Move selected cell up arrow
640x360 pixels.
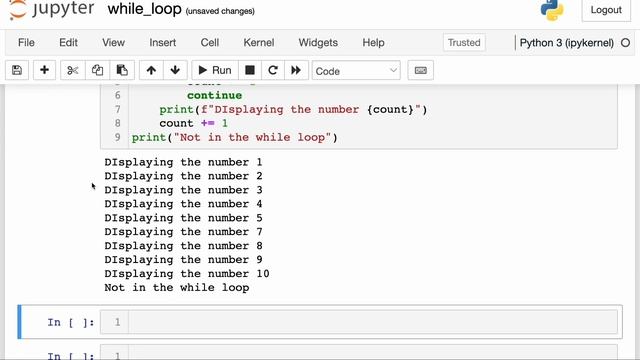click(x=151, y=70)
